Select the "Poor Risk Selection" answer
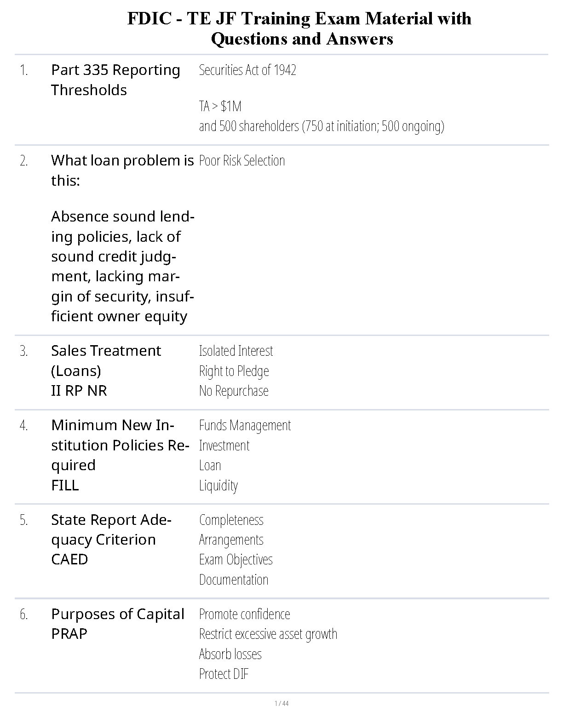 point(241,161)
